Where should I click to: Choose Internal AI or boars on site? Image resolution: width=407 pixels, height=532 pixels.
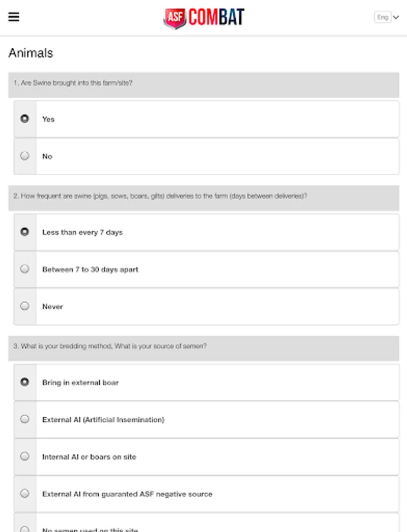(x=25, y=456)
